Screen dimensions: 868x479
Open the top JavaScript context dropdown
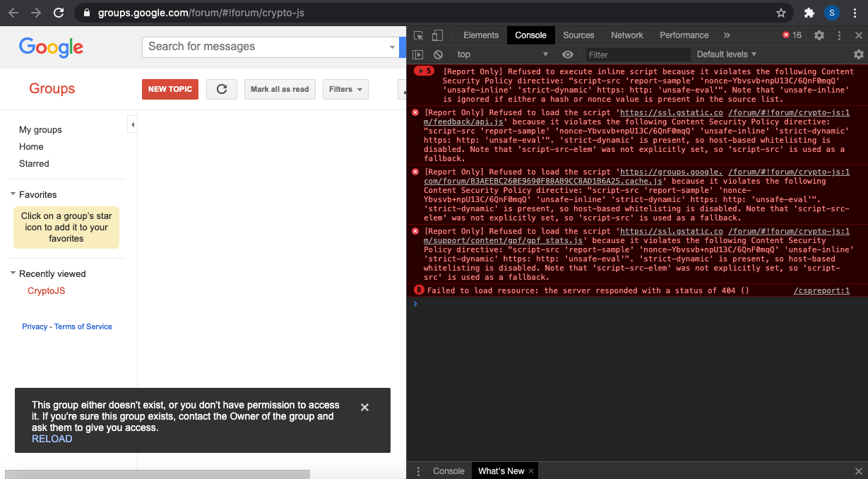(502, 54)
